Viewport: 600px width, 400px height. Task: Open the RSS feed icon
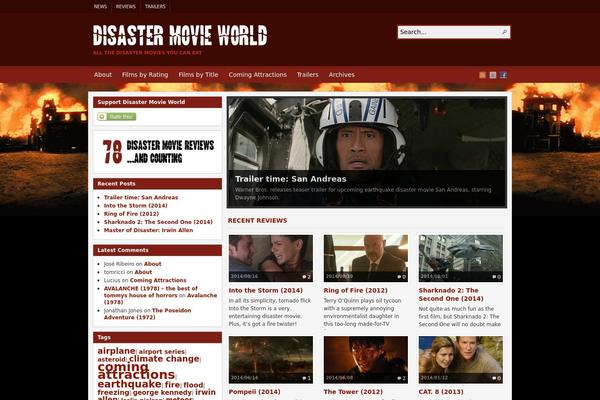click(483, 75)
